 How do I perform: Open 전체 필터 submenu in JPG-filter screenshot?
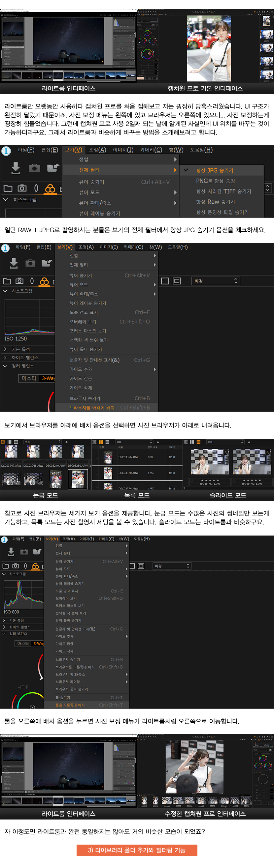coord(121,170)
